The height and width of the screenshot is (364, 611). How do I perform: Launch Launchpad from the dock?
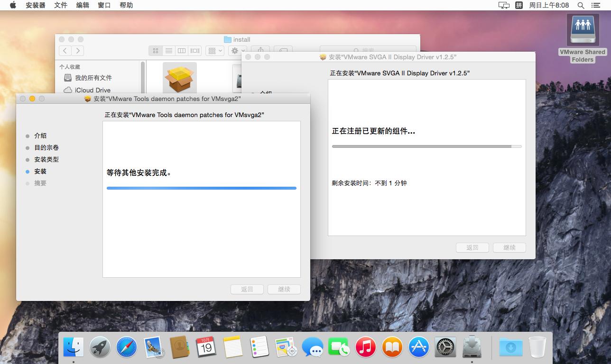(x=100, y=347)
